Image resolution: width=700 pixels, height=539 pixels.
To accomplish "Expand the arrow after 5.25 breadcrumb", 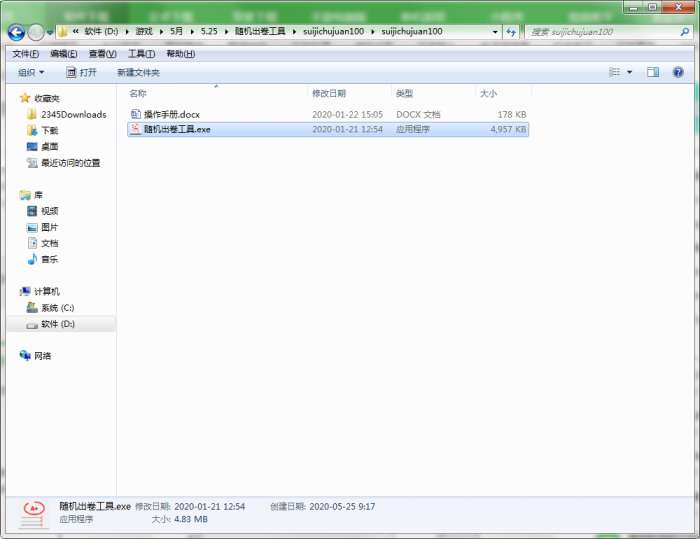I will click(226, 32).
